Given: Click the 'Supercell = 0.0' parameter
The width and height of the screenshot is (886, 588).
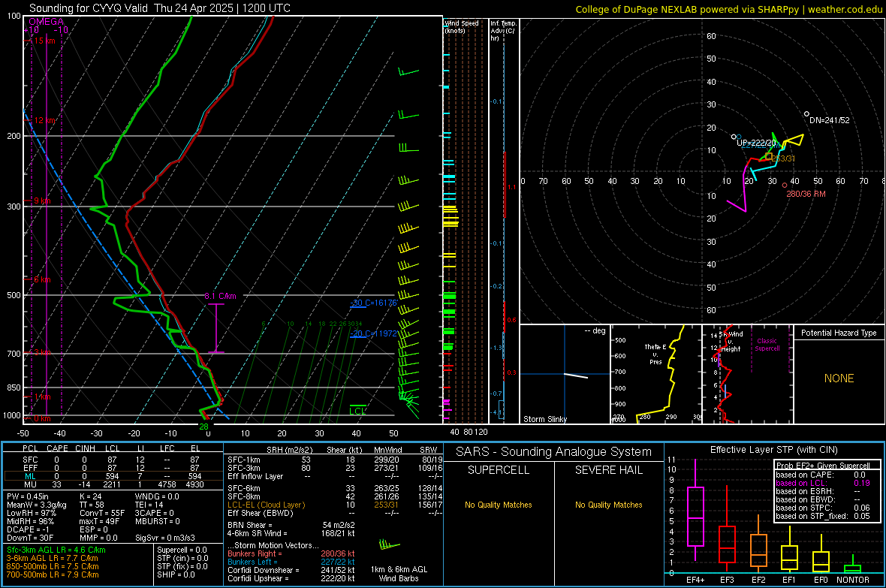Looking at the screenshot, I should coord(182,550).
